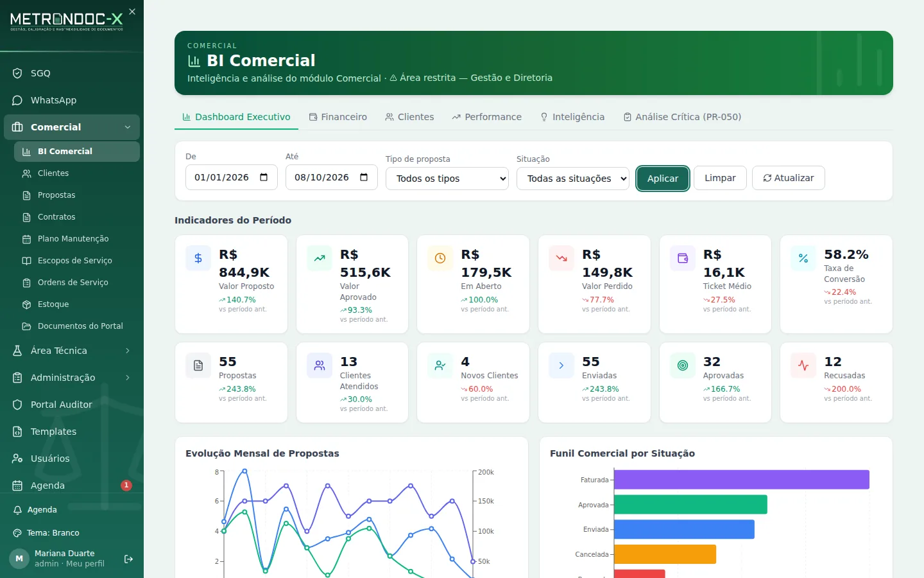The image size is (924, 578).
Task: Click the Área Técnica flask icon
Action: tap(17, 351)
